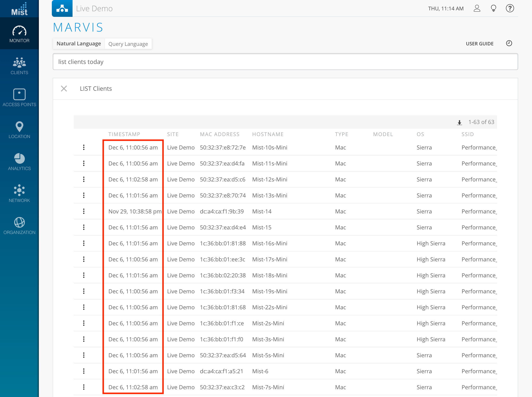This screenshot has height=397, width=532.
Task: Open the row menu for Mist-10s-Mini
Action: 84,148
